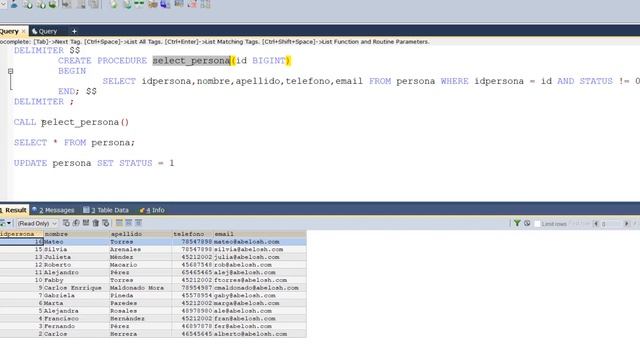Click the reset filter icon beside the funnel
Image resolution: width=640 pixels, height=360 pixels.
click(527, 223)
